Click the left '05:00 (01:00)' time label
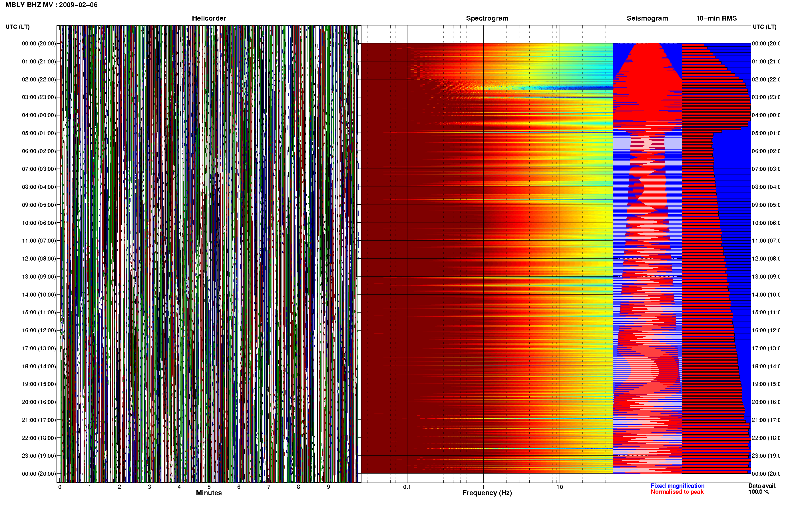Image resolution: width=812 pixels, height=508 pixels. [x=39, y=133]
